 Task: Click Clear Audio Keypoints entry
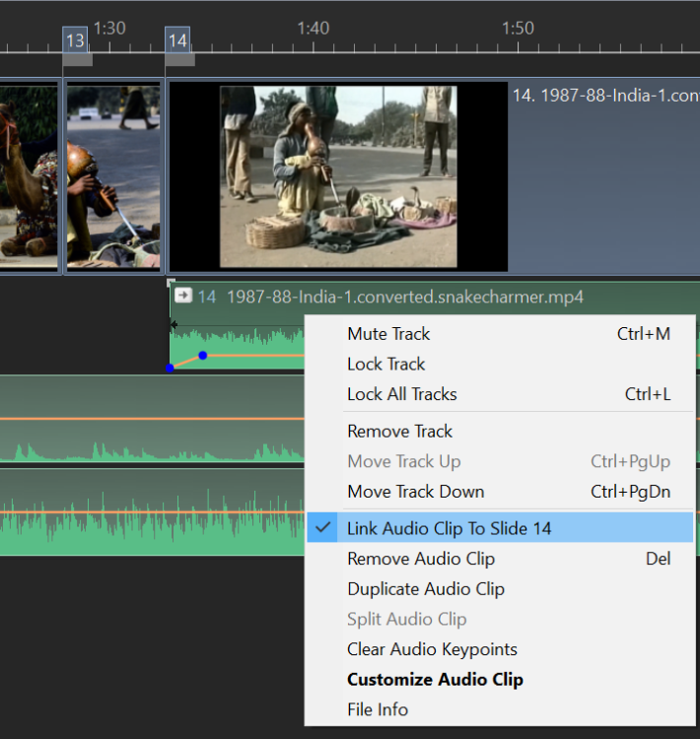coord(432,649)
